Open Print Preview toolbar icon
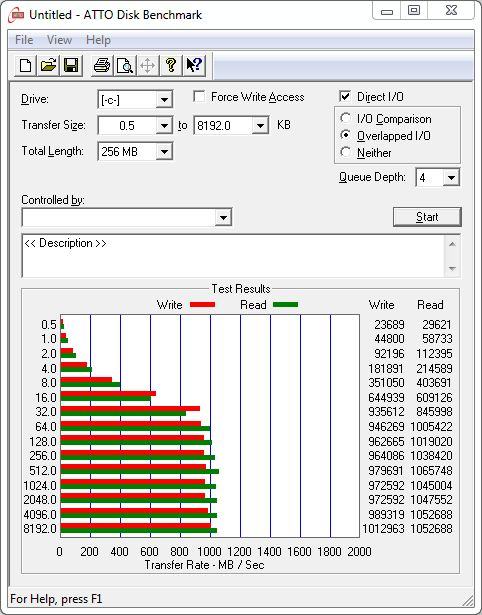This screenshot has height=615, width=482. (x=125, y=65)
